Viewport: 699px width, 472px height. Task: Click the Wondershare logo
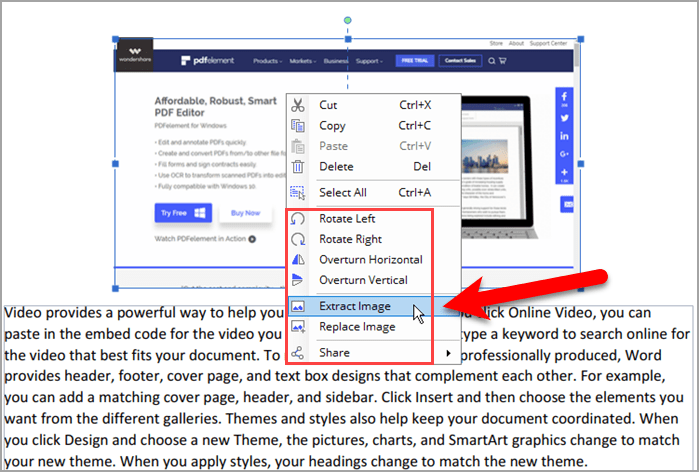tap(135, 55)
